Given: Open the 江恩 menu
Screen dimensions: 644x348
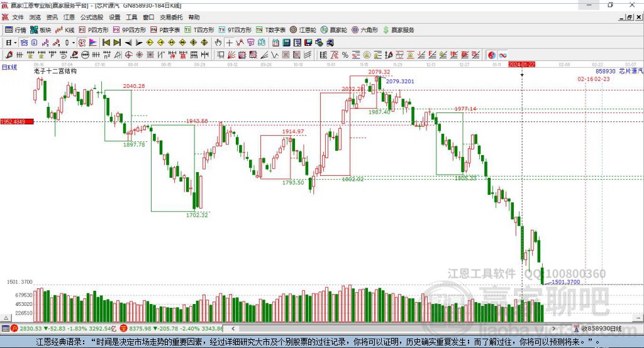Looking at the screenshot, I should click(x=69, y=17).
